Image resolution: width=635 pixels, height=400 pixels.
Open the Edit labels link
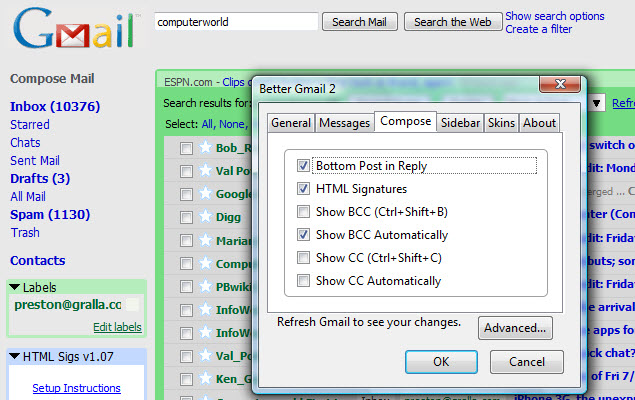point(117,327)
